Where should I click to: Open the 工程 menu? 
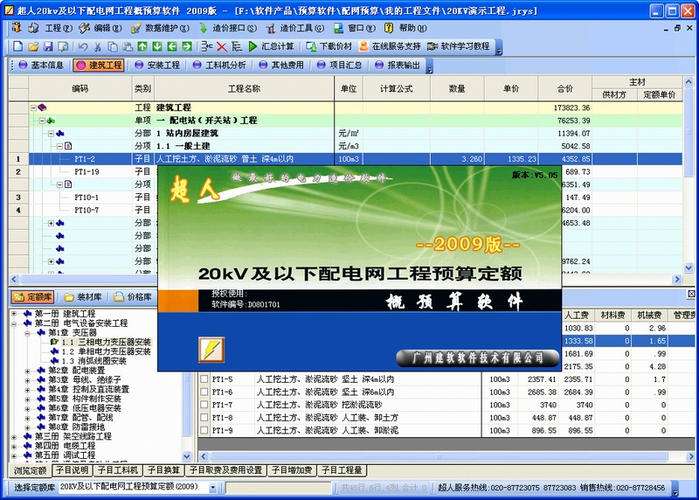pos(58,28)
